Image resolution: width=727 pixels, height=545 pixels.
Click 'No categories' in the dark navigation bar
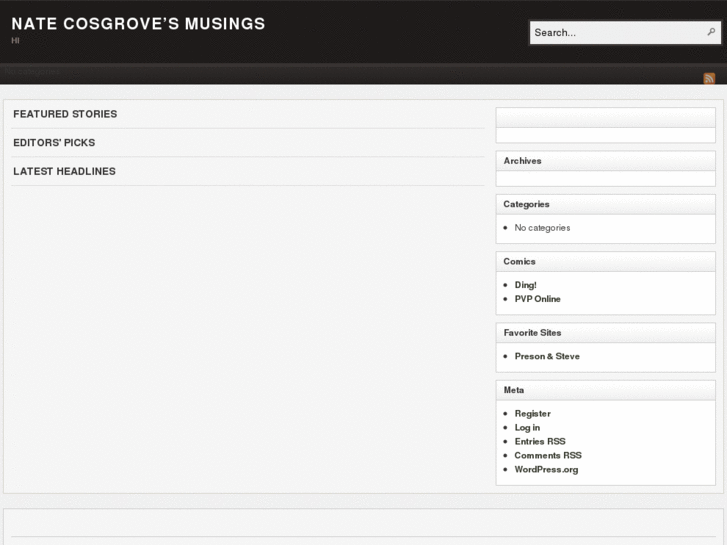click(32, 72)
